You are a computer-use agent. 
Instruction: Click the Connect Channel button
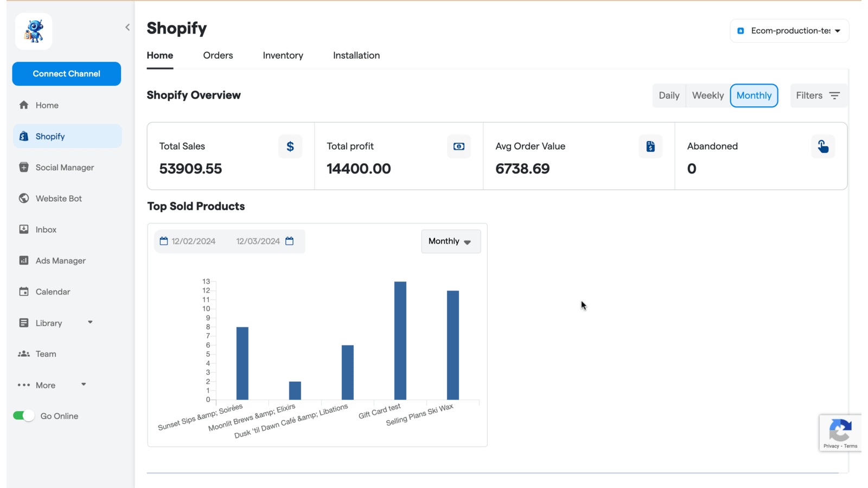tap(67, 74)
